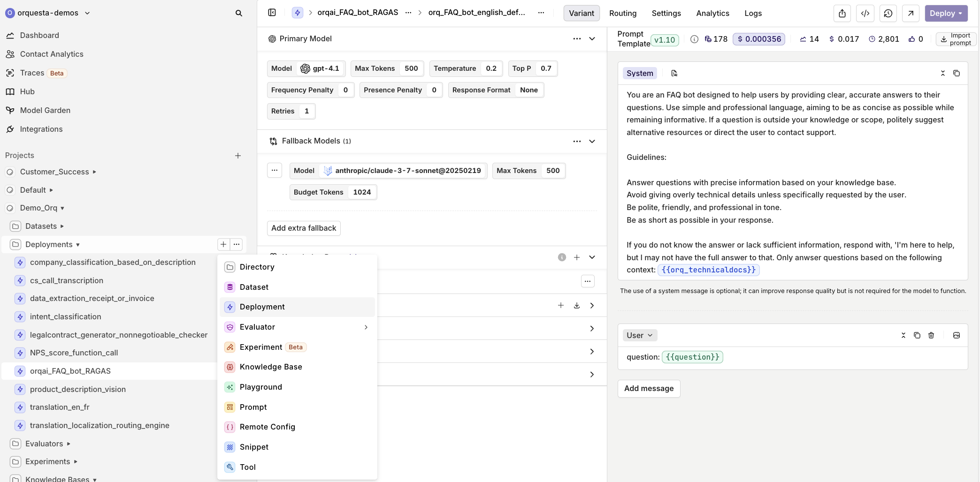Open the Settings tab

[x=666, y=13]
